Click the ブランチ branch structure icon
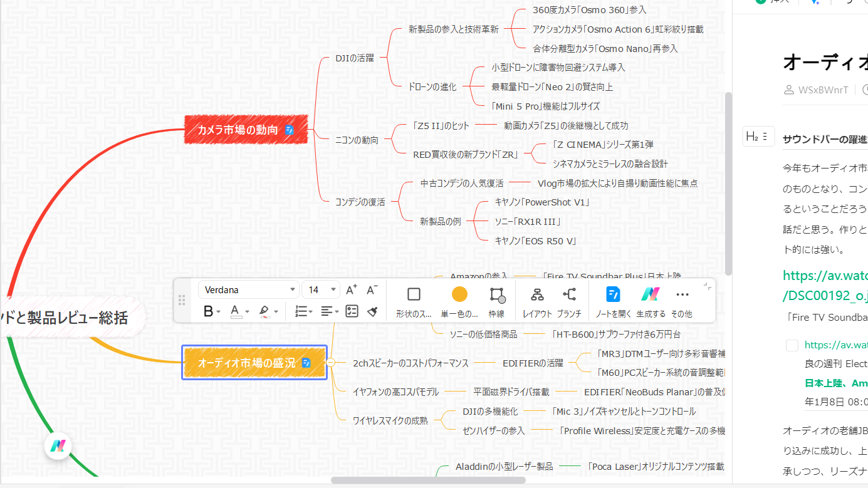 pos(568,294)
